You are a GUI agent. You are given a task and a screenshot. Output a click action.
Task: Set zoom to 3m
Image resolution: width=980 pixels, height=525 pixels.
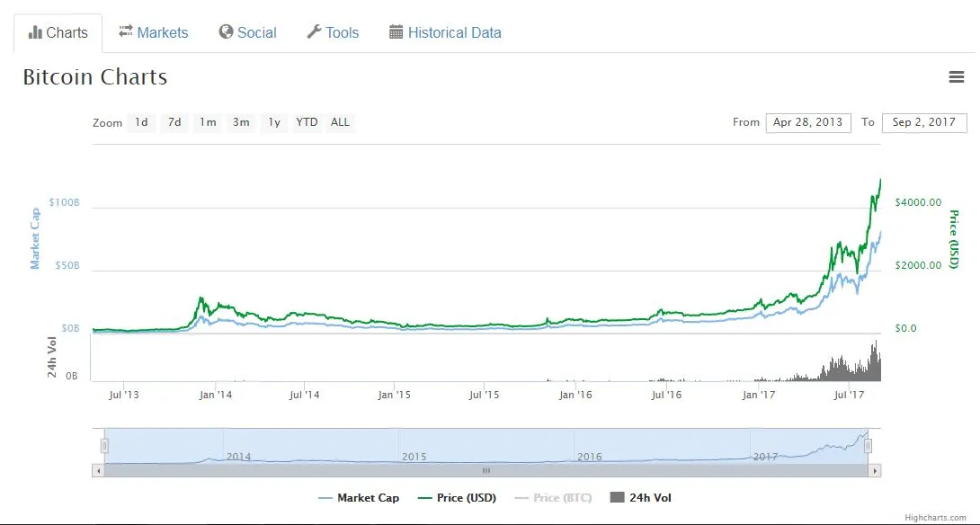pyautogui.click(x=241, y=122)
